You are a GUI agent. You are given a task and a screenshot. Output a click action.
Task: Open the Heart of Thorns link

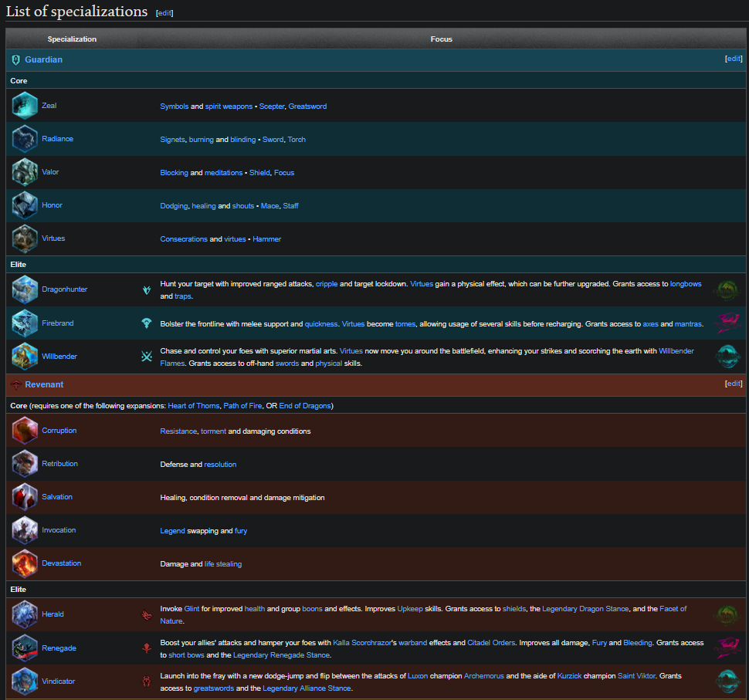tap(194, 406)
